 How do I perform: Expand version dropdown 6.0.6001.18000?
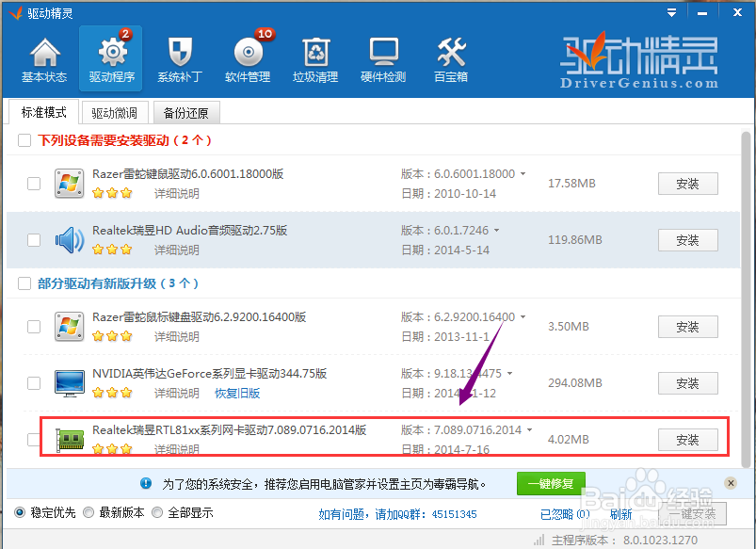[523, 173]
